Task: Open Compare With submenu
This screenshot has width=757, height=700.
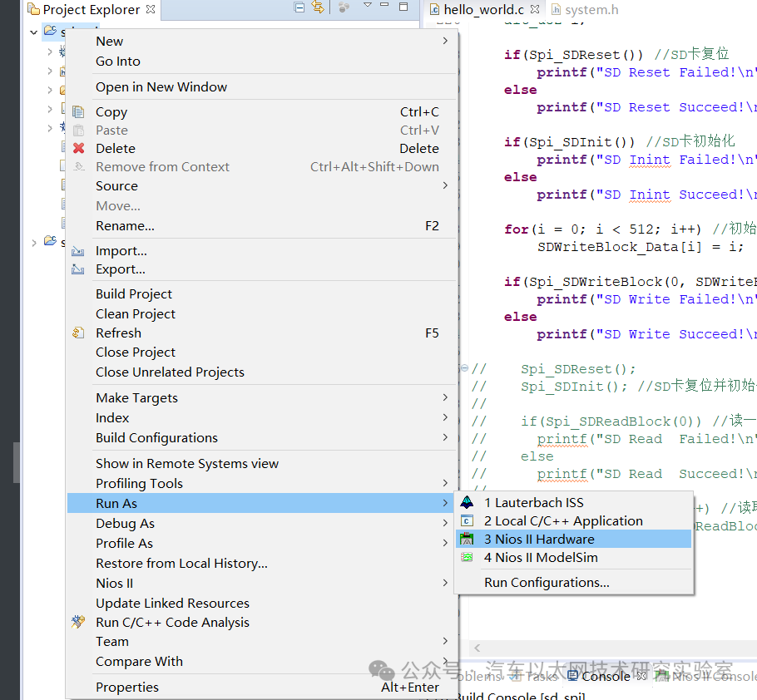Action: click(x=261, y=662)
